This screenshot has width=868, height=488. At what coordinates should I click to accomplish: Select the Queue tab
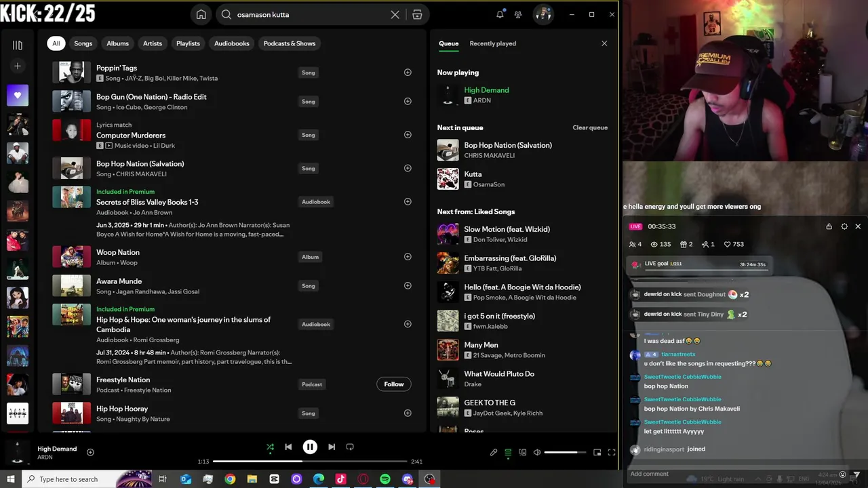point(448,43)
